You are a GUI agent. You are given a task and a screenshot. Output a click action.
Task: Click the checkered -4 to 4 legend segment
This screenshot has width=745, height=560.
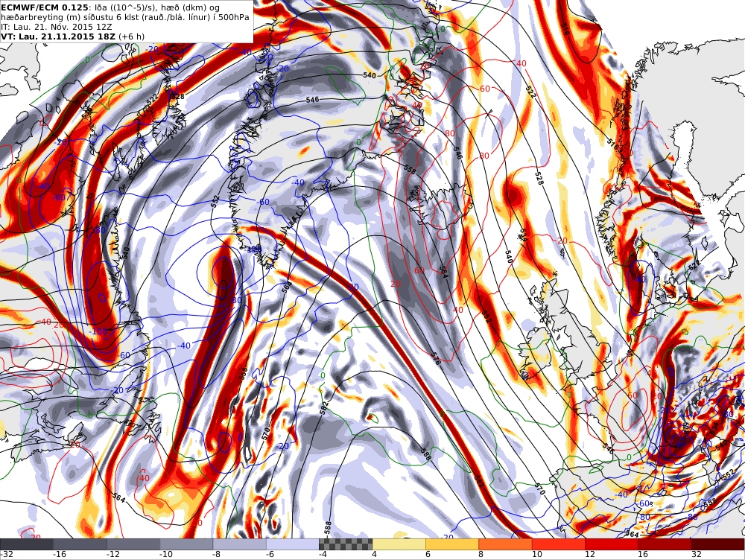coord(346,544)
